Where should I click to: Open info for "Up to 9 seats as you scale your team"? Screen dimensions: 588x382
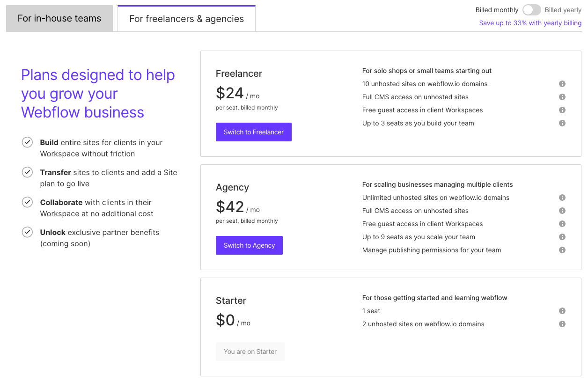562,237
